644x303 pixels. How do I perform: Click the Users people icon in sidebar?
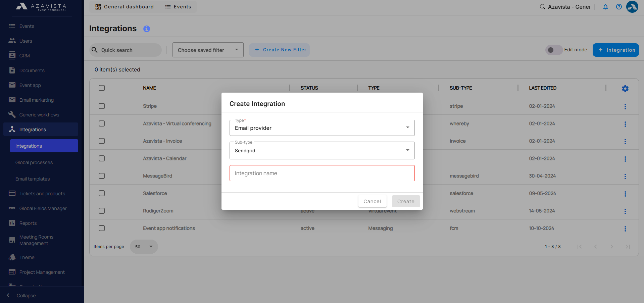click(x=12, y=41)
